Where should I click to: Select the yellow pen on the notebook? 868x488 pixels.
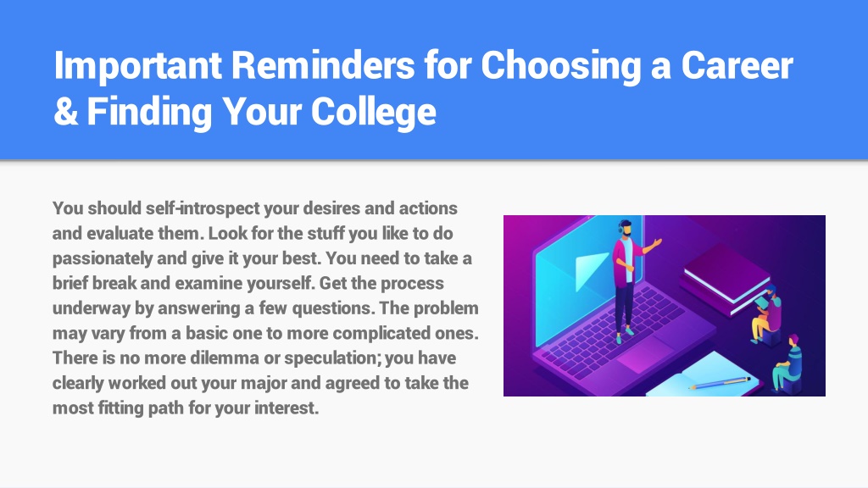[x=720, y=382]
